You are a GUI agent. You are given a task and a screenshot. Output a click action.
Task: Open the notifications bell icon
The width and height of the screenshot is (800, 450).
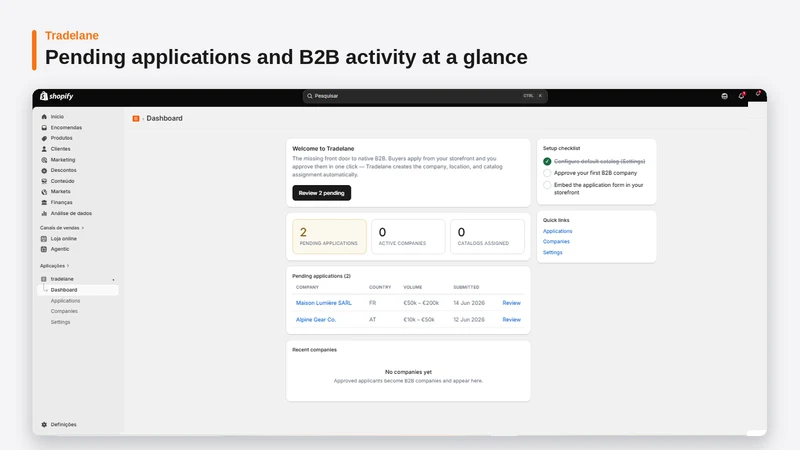click(741, 96)
